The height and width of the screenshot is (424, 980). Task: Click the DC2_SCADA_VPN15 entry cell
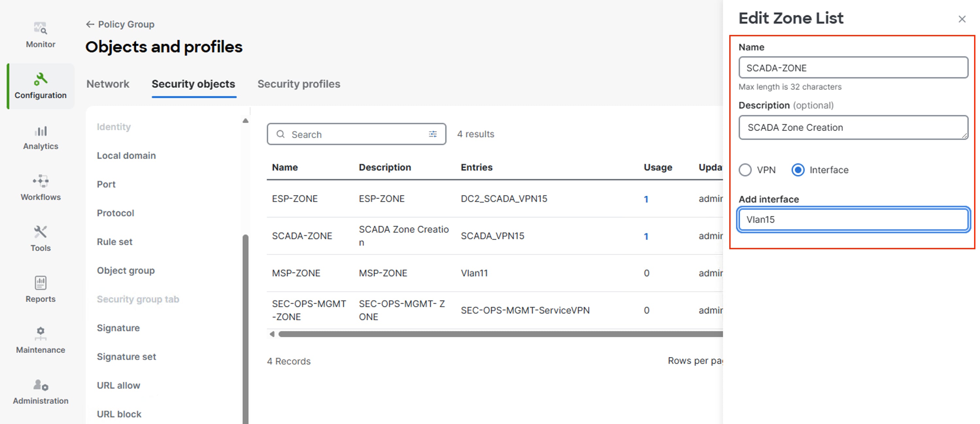coord(504,199)
